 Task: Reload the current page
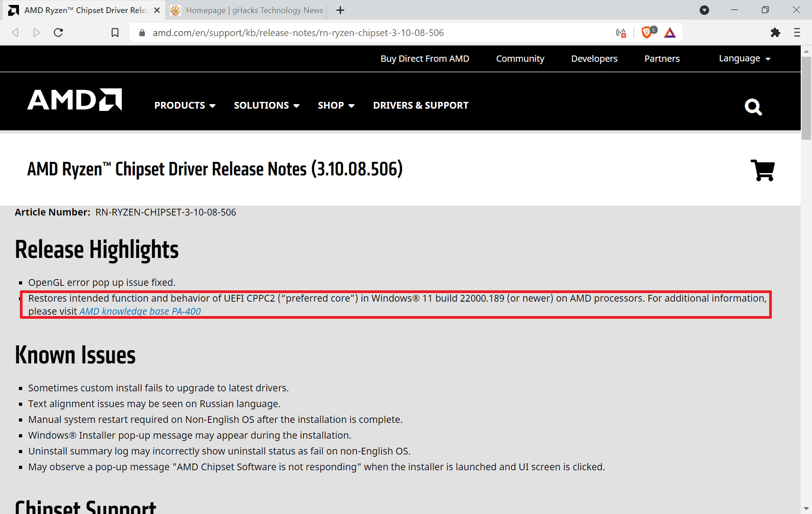(x=58, y=32)
